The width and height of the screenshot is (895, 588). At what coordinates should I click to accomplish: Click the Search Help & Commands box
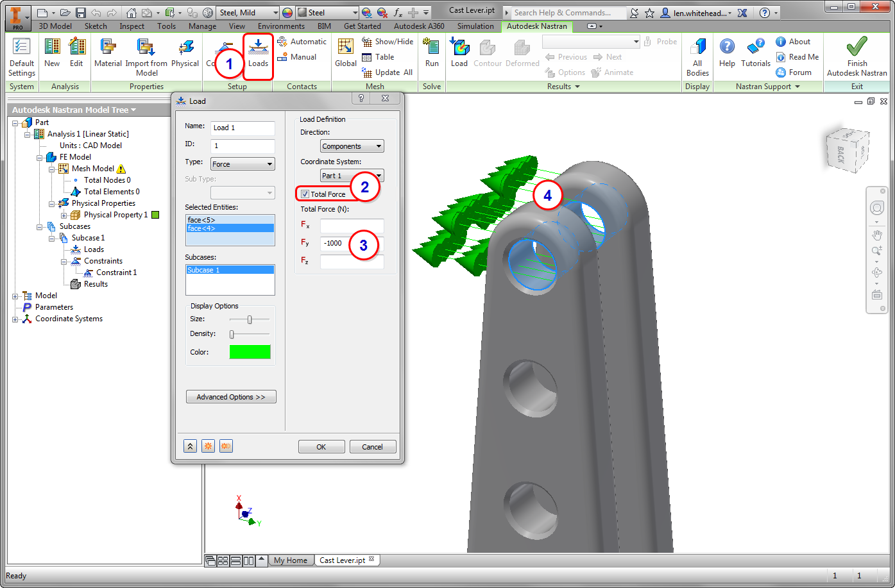tap(570, 13)
